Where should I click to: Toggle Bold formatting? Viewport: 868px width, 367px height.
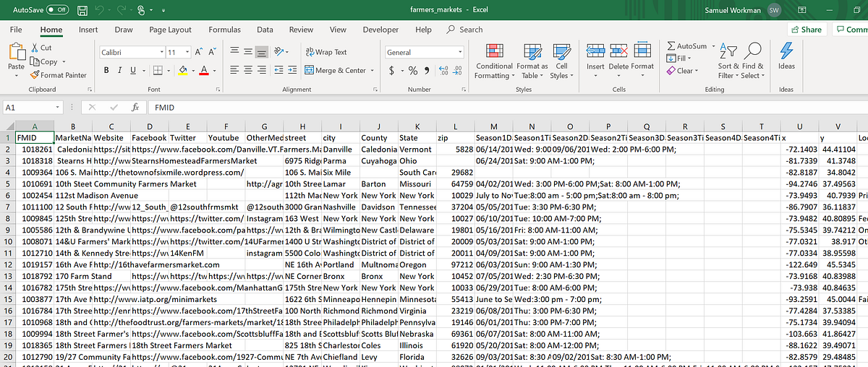tap(106, 70)
